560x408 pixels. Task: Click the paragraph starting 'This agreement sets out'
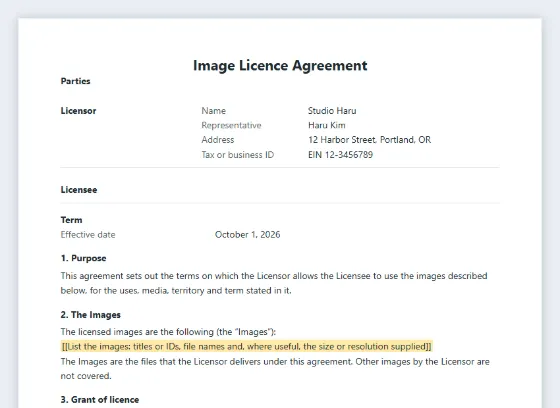coord(274,283)
